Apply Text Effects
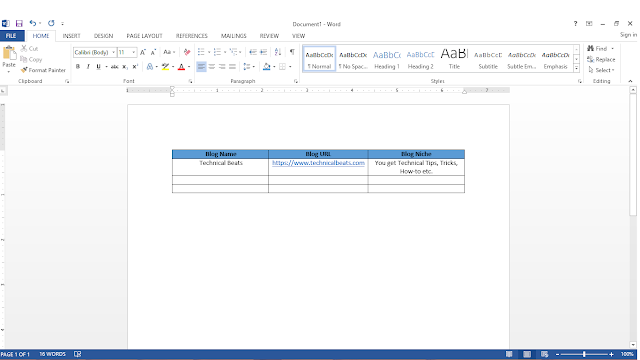Image resolution: width=640 pixels, height=360 pixels. (150, 67)
